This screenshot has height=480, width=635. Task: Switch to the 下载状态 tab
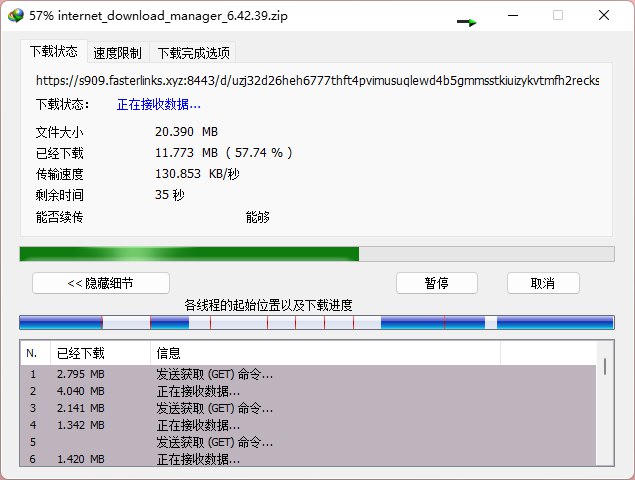(53, 51)
